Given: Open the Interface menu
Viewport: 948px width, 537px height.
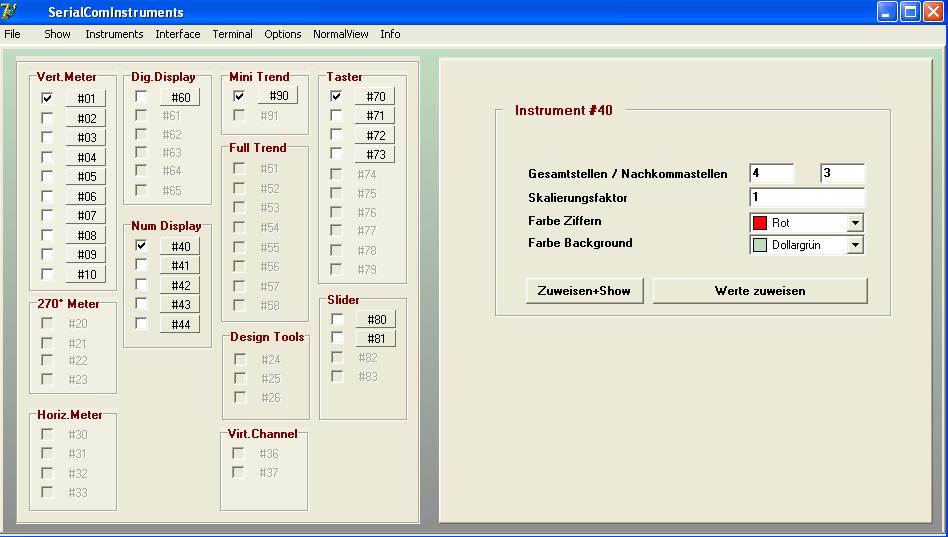Looking at the screenshot, I should [177, 34].
